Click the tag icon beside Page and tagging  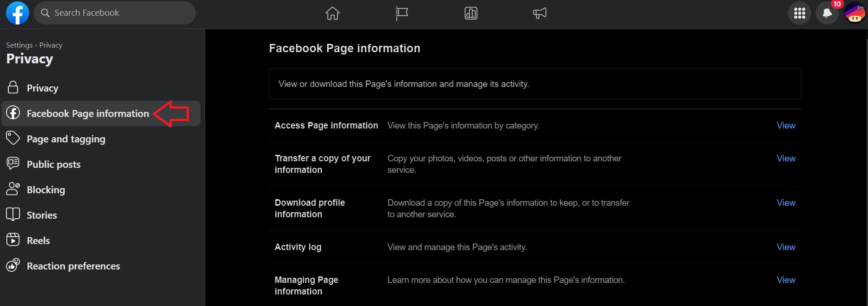tap(13, 138)
